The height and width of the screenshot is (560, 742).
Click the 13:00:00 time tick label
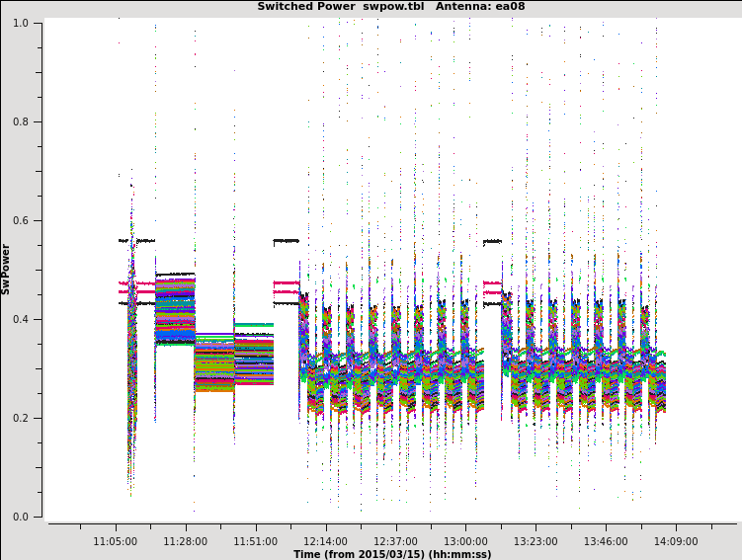[465, 541]
